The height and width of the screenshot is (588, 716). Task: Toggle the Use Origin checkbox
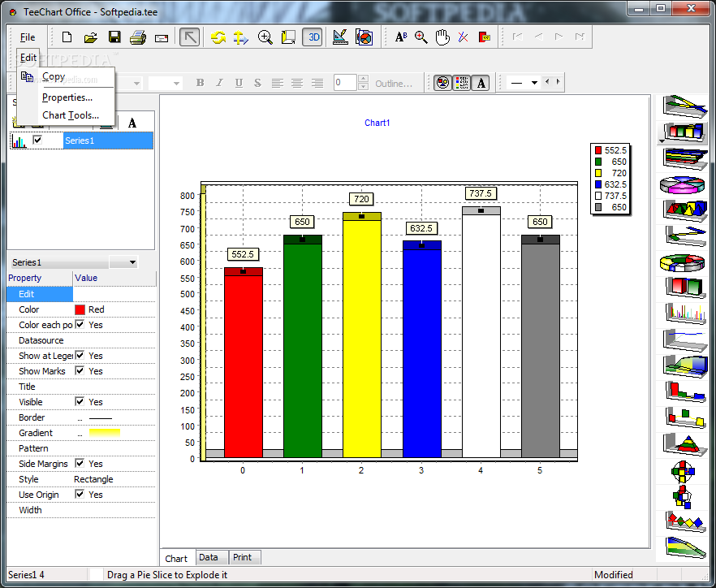coord(80,494)
